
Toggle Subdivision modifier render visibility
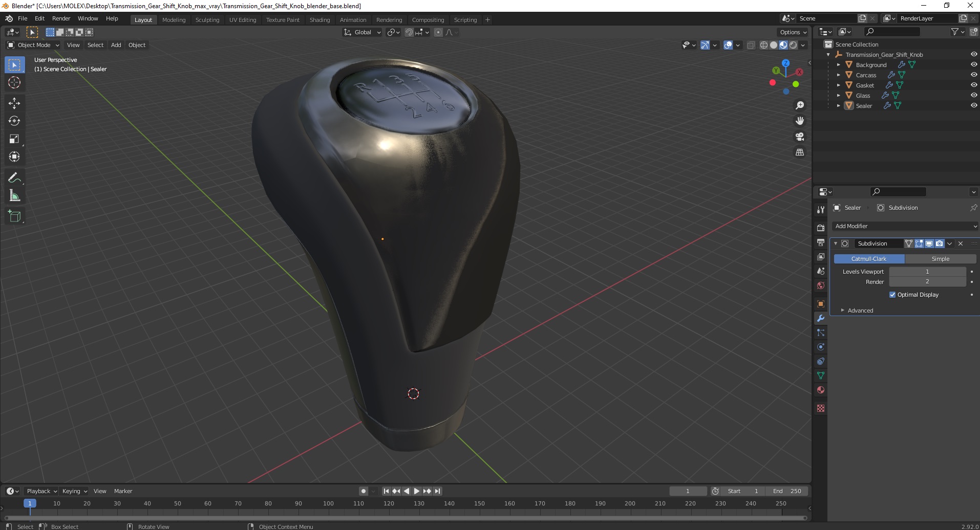click(939, 244)
